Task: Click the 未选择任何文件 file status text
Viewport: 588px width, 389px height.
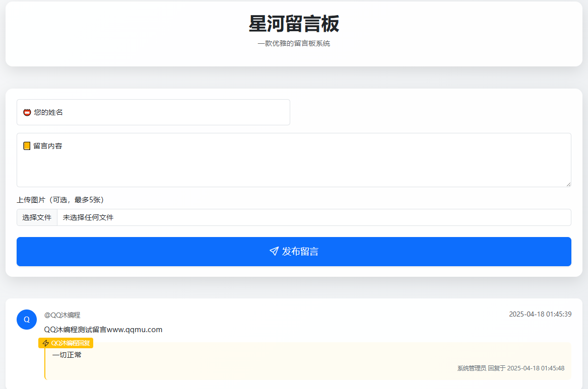Action: [88, 217]
